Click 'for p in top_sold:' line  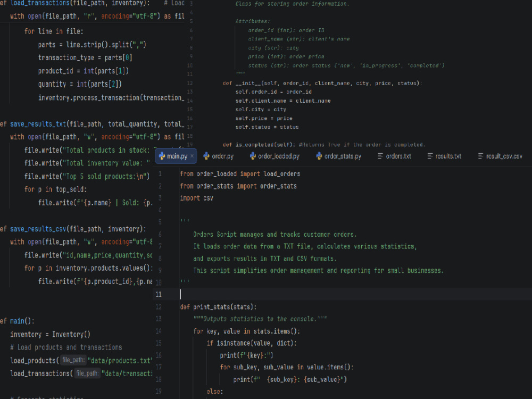(55, 189)
